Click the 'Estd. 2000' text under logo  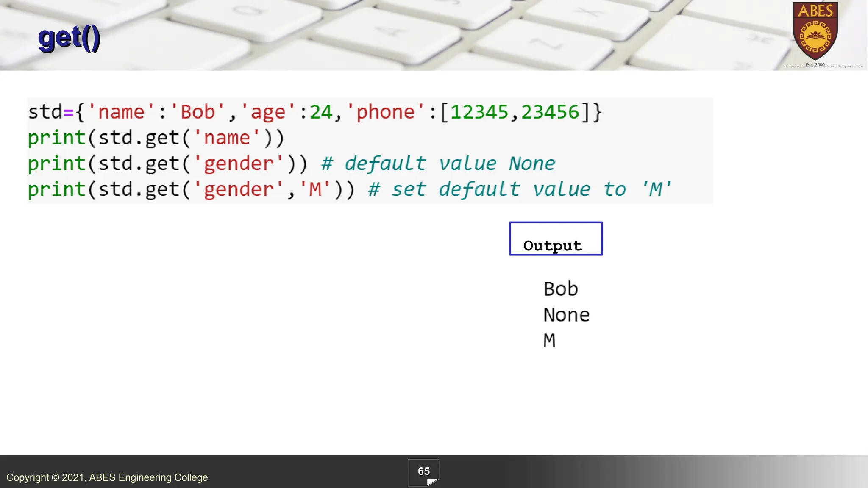click(x=815, y=65)
